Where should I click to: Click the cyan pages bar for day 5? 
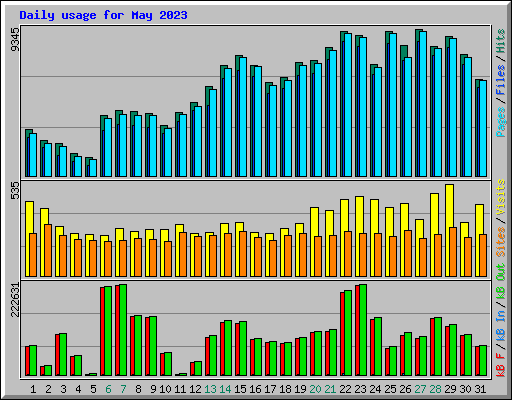click(93, 168)
